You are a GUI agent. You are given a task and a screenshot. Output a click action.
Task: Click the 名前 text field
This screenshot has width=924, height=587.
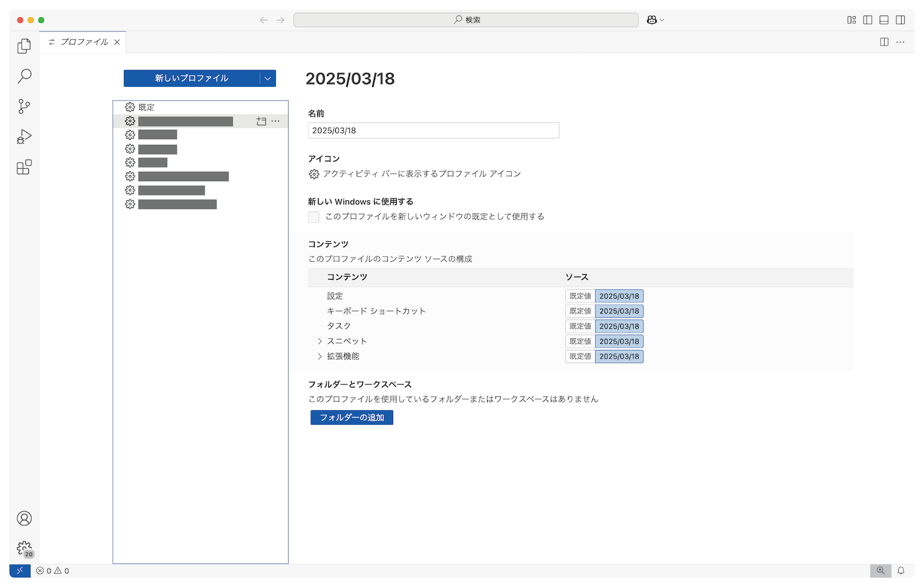[x=433, y=131]
